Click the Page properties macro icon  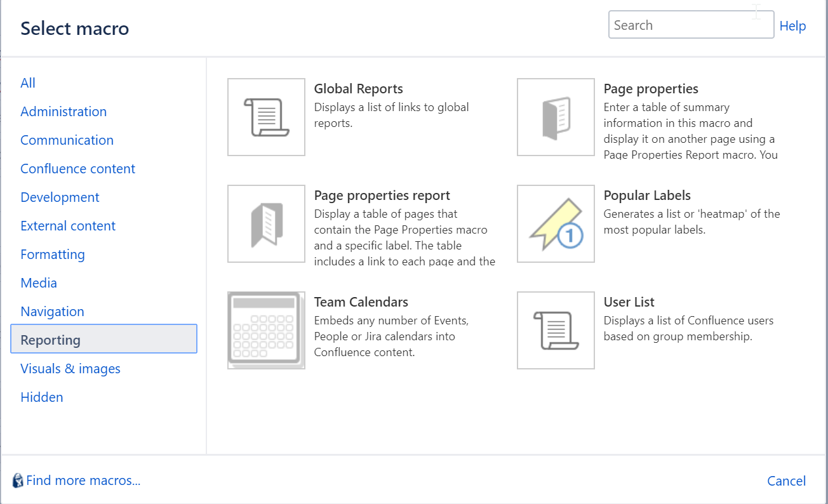(x=556, y=117)
